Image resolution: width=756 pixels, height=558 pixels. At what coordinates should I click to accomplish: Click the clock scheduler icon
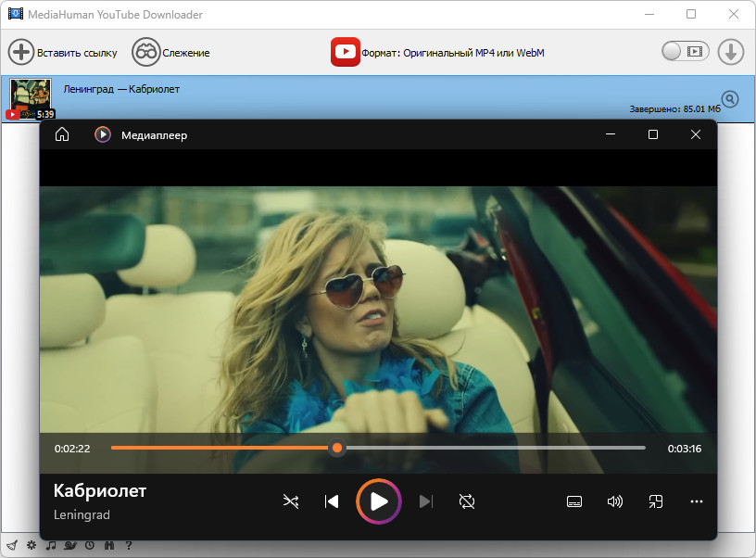pos(90,545)
